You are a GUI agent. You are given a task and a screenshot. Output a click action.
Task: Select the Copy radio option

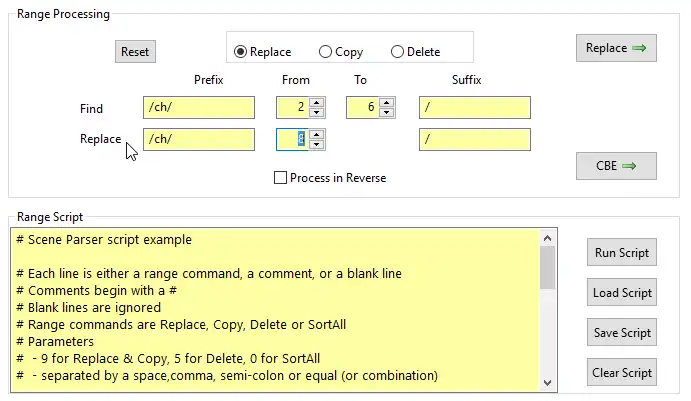pos(325,52)
